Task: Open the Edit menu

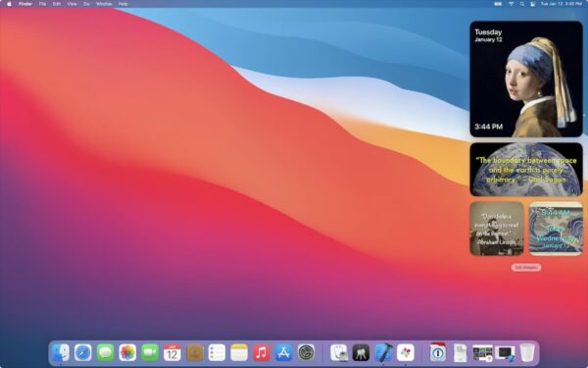Action: click(57, 4)
